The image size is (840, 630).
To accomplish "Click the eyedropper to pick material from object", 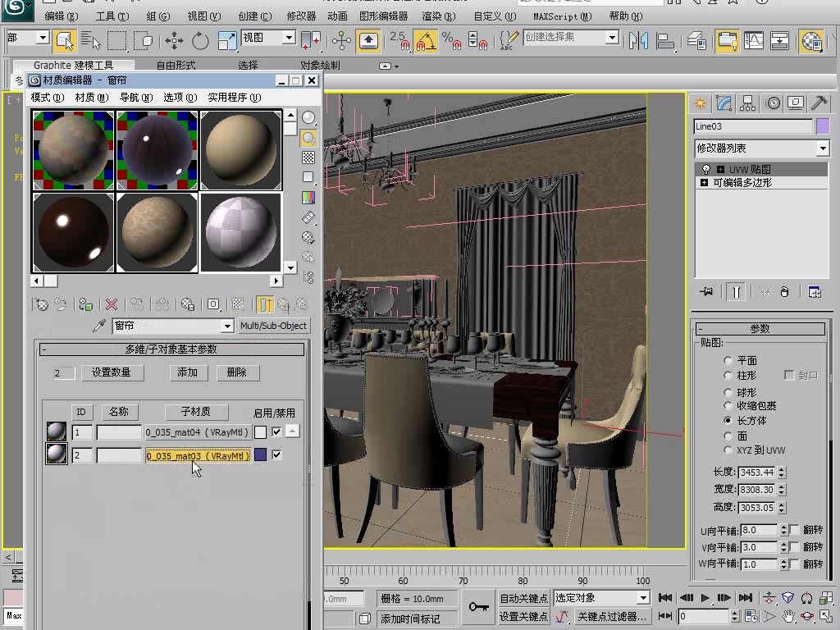I will point(100,326).
